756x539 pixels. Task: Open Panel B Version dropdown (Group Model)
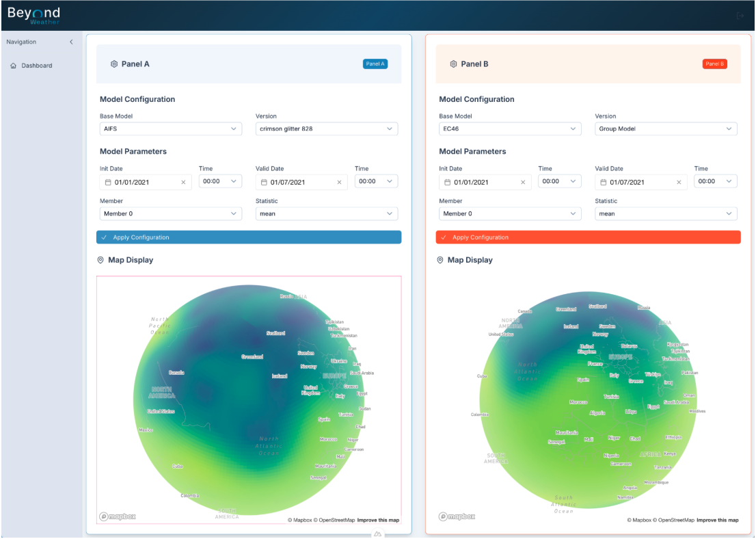click(666, 129)
